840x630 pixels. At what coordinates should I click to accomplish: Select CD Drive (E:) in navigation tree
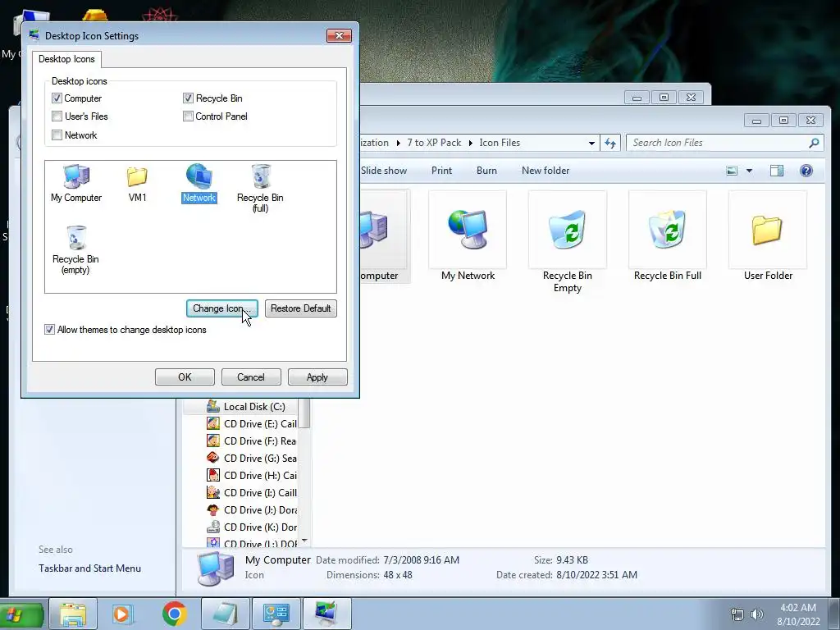point(251,424)
